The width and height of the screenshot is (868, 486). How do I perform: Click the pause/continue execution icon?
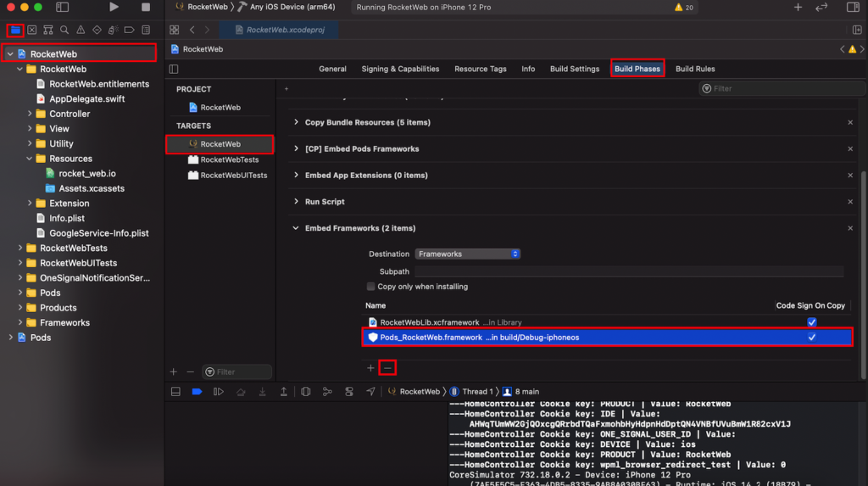(x=219, y=392)
